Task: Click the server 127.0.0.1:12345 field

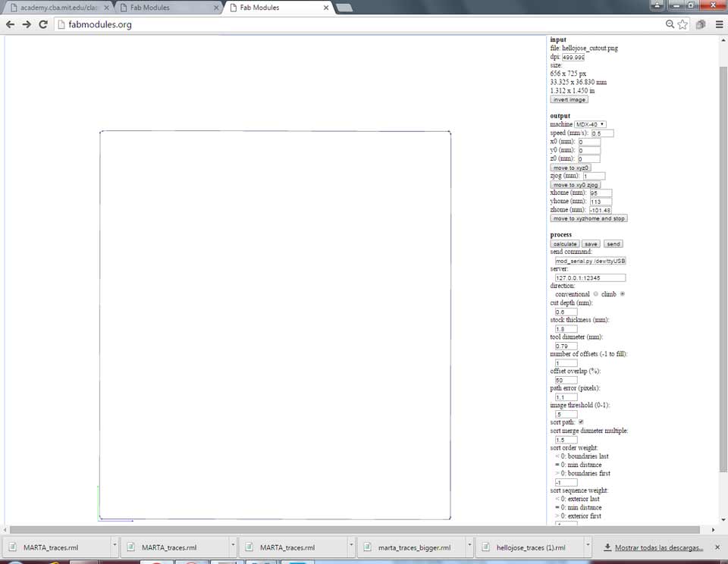Action: coord(590,277)
